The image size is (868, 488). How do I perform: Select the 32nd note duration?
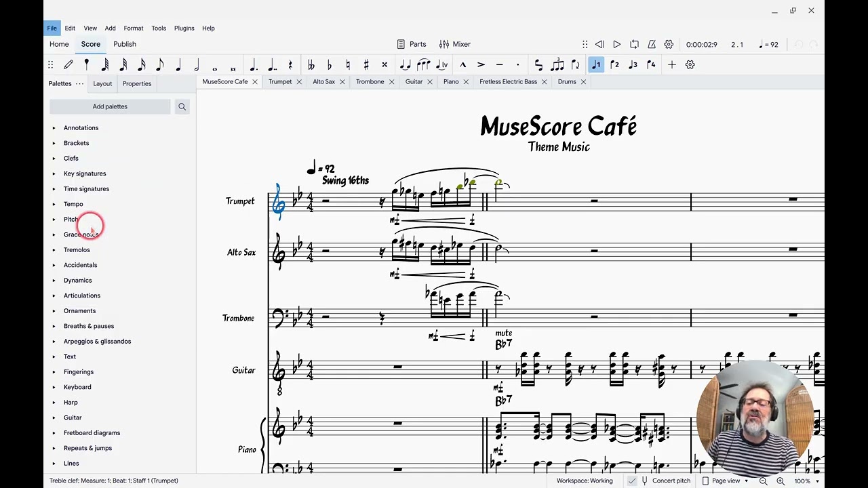click(123, 64)
